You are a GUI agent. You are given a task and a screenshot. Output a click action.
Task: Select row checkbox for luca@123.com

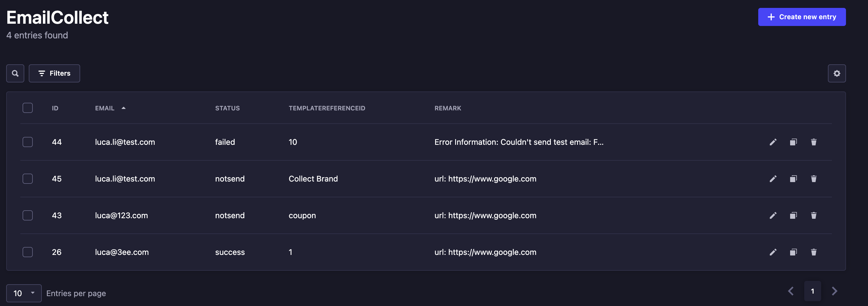(x=28, y=215)
